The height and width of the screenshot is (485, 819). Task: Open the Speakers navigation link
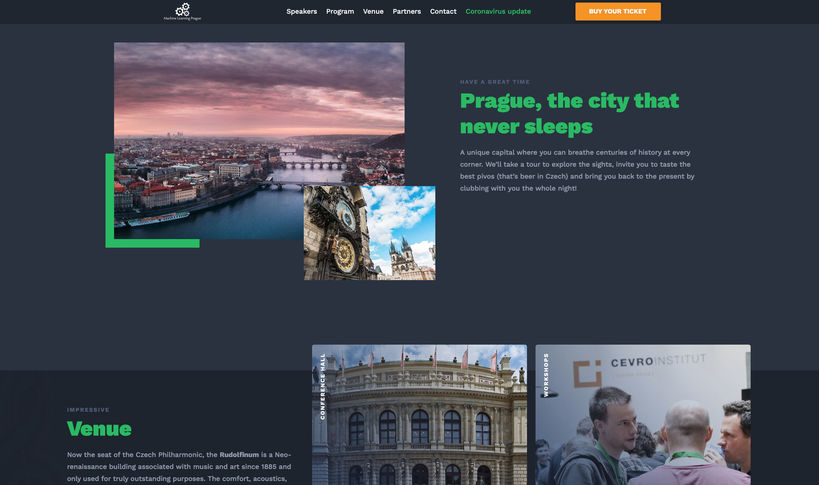pos(301,12)
